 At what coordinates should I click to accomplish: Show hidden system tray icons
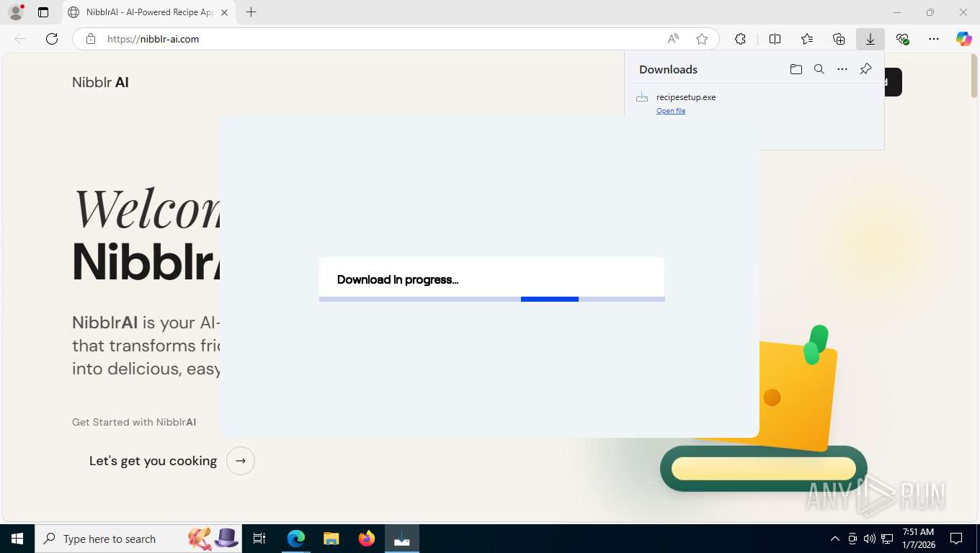(835, 539)
